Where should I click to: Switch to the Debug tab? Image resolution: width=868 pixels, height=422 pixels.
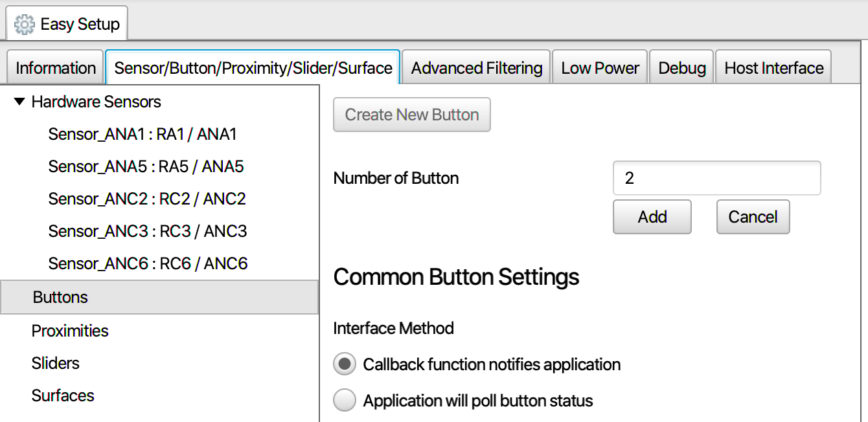681,68
